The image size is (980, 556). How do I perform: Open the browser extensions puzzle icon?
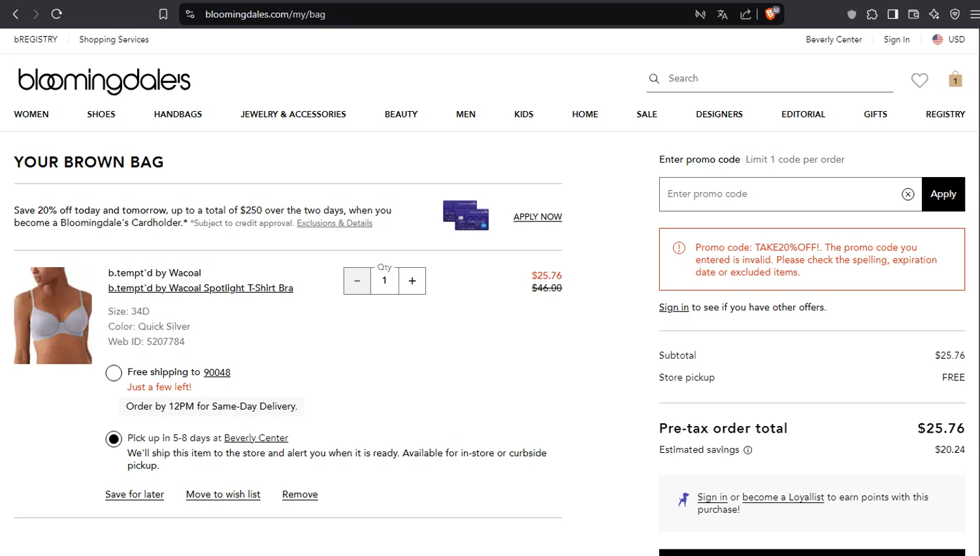pyautogui.click(x=872, y=14)
